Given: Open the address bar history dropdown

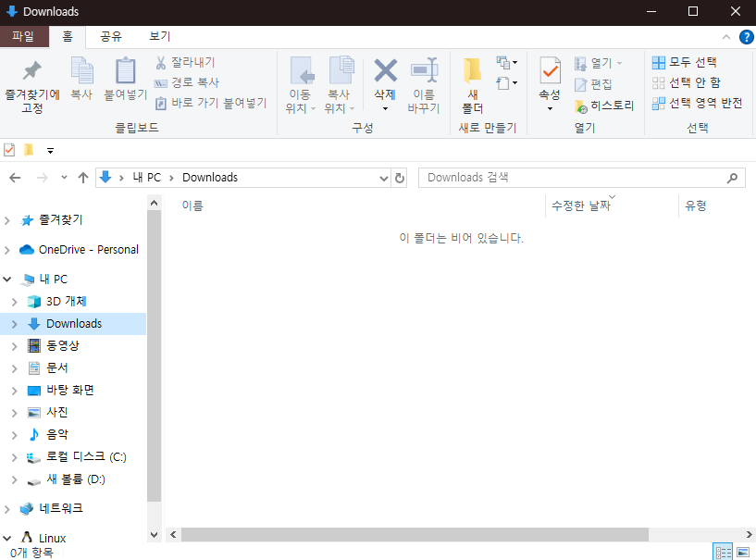Looking at the screenshot, I should click(x=384, y=179).
